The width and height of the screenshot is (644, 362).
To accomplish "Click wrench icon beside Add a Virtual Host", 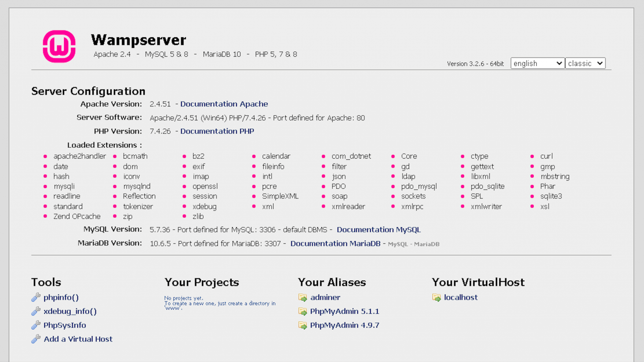I will 36,339.
